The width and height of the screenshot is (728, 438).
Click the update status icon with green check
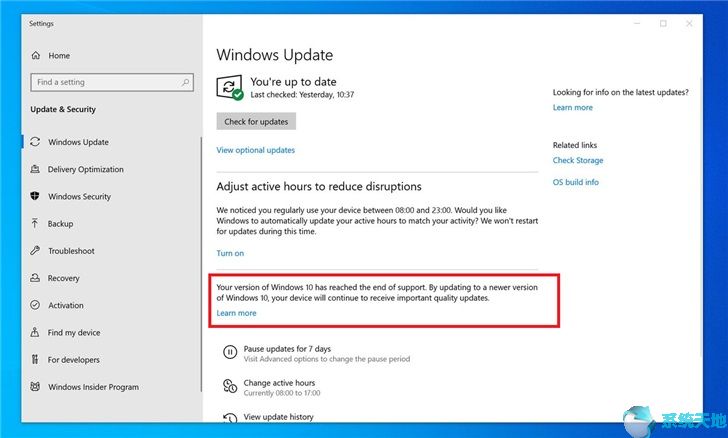pyautogui.click(x=230, y=87)
